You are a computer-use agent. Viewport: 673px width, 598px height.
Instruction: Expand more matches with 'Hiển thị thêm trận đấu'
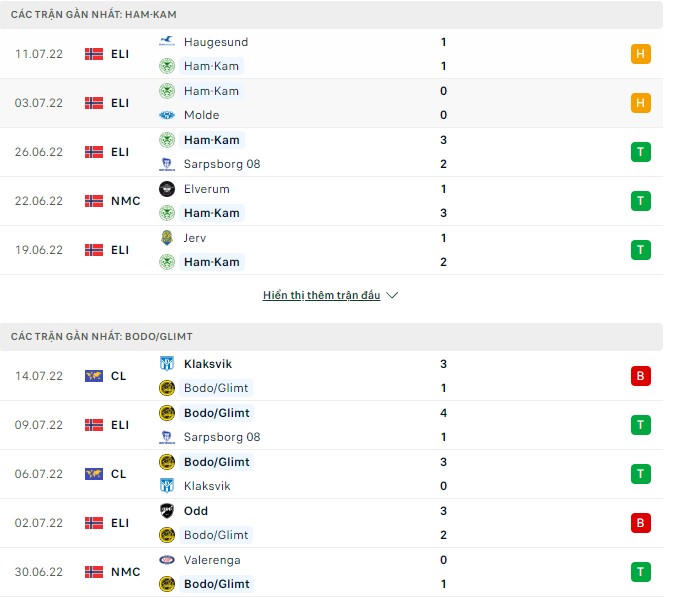pyautogui.click(x=322, y=296)
